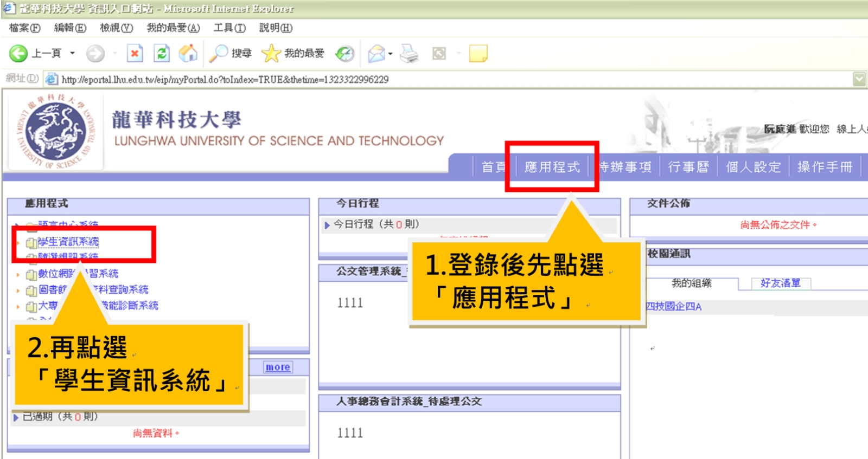Click the more link
Viewport: 868px width, 459px height.
tap(278, 367)
